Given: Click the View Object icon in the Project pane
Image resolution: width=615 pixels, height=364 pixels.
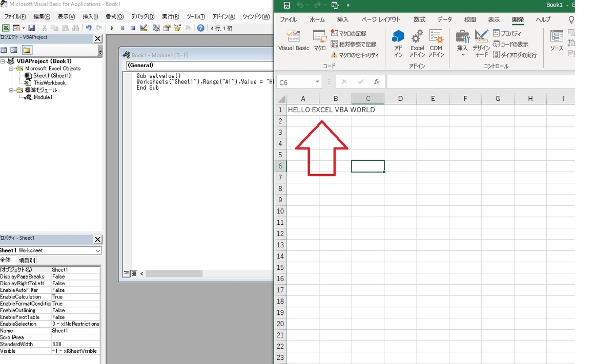Looking at the screenshot, I should (x=14, y=50).
